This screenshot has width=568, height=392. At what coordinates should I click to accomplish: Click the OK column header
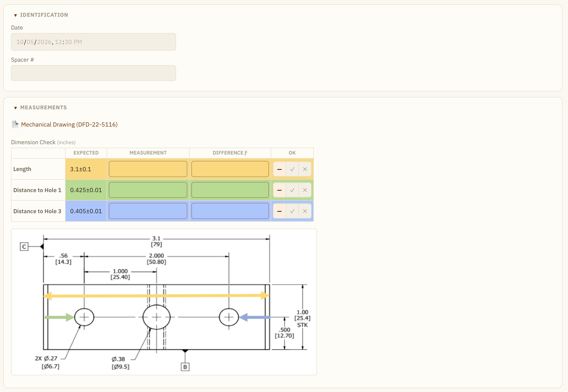coord(292,153)
